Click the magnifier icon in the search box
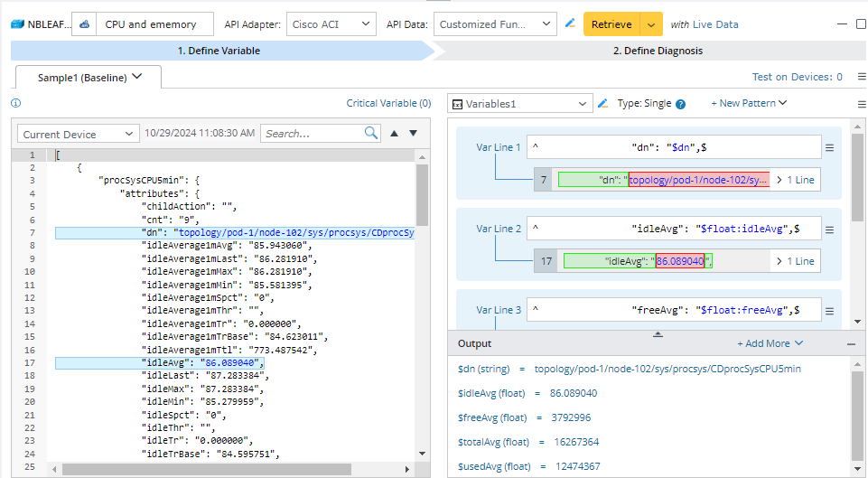The width and height of the screenshot is (868, 478). pyautogui.click(x=371, y=134)
